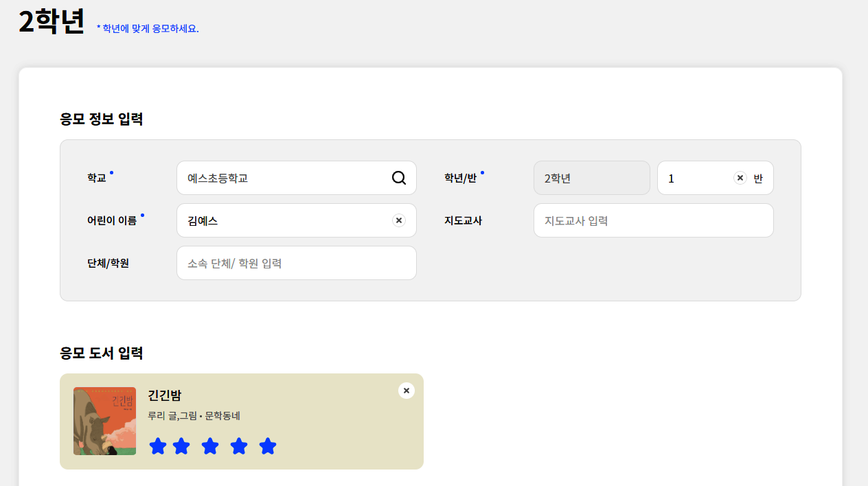Edit the child name input field
The width and height of the screenshot is (868, 486).
click(x=282, y=220)
